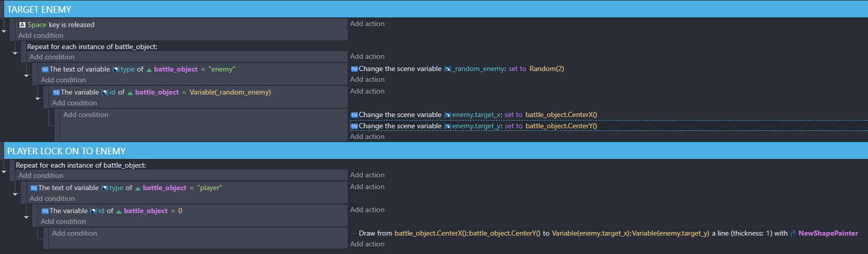Click scene variable icon before enemy.target_x
Screen dimensions: 868x254
tap(448, 115)
